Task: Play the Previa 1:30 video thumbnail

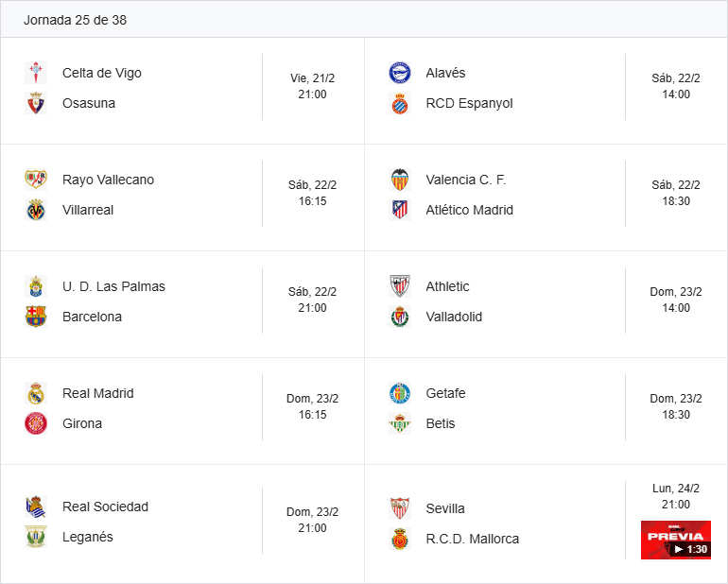Action: coord(675,540)
